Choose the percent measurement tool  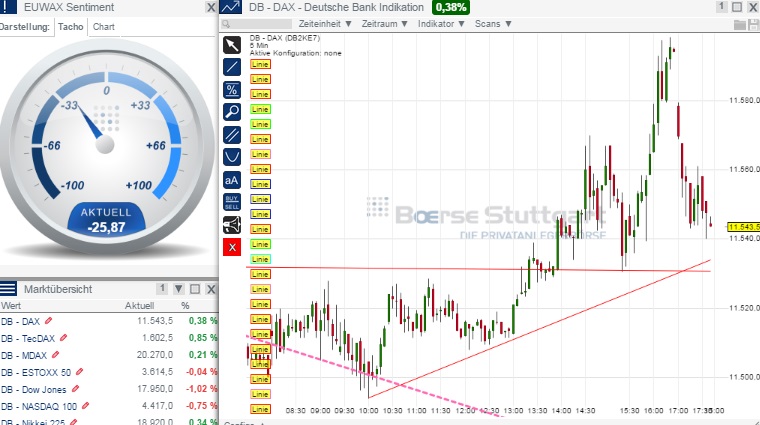pyautogui.click(x=232, y=90)
